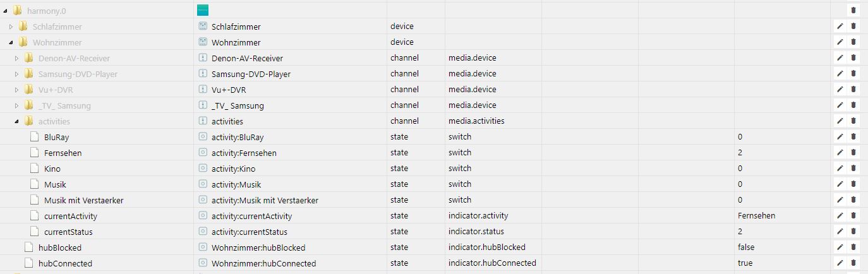Click trash icon in Musik mit Verstaerker row
This screenshot has width=868, height=274.
pyautogui.click(x=853, y=200)
